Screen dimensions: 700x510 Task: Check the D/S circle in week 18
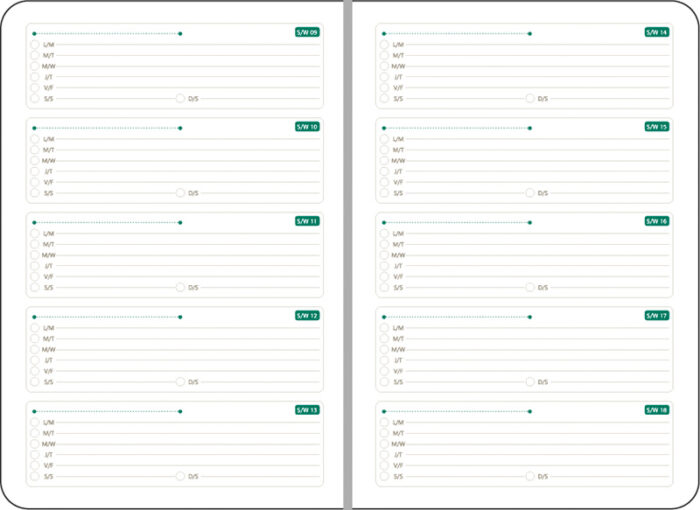pyautogui.click(x=531, y=476)
